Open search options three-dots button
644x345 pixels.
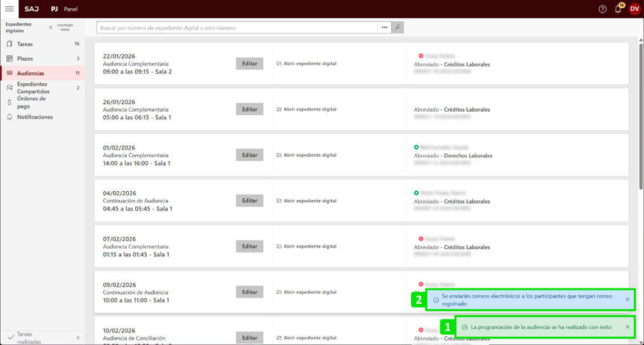click(384, 28)
